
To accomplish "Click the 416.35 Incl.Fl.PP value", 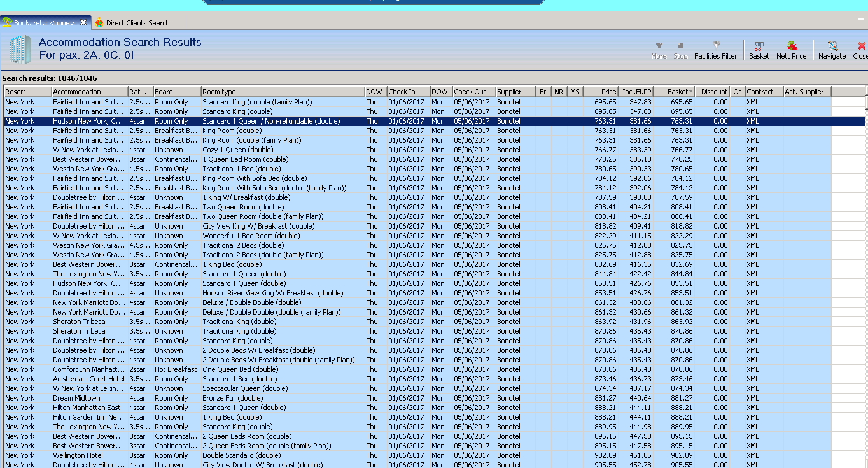I will (x=640, y=264).
